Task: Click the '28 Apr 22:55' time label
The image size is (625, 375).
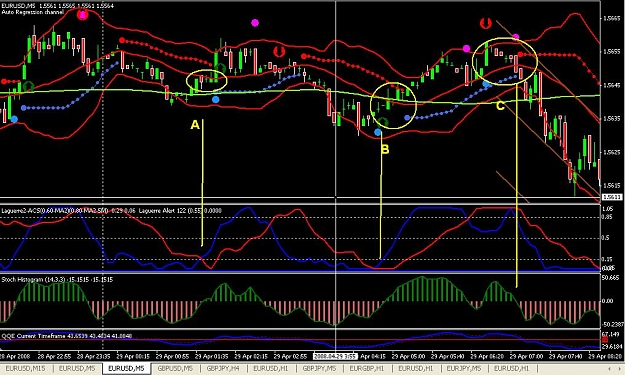Action: click(x=54, y=356)
